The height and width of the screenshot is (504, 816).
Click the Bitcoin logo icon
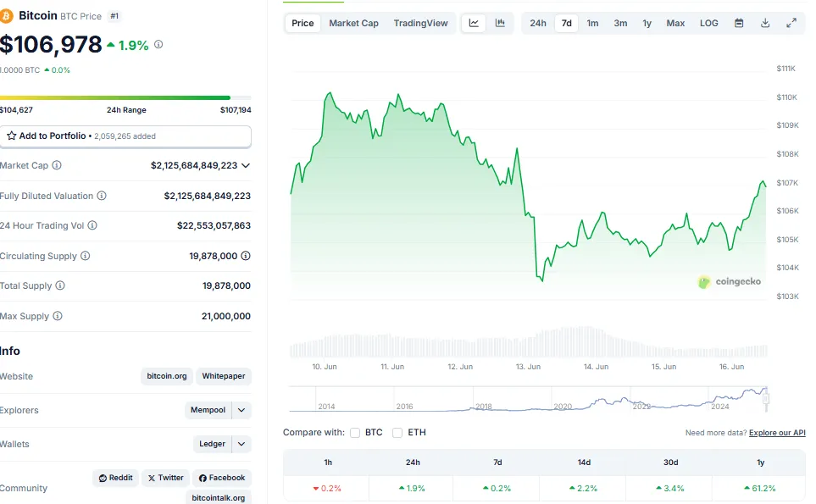pos(6,16)
